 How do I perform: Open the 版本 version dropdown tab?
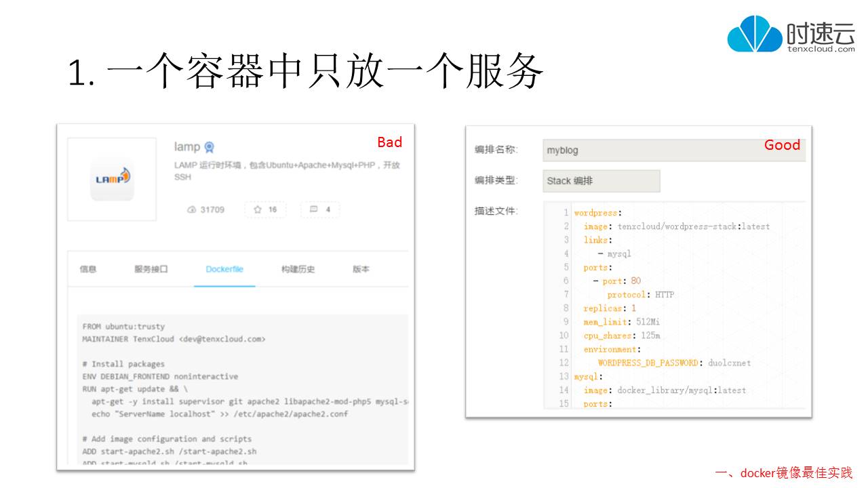(361, 269)
